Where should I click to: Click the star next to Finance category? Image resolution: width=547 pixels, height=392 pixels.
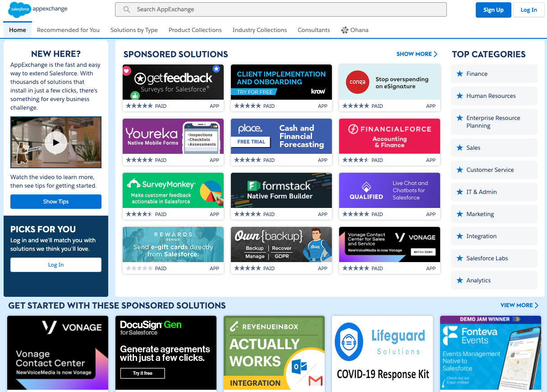point(460,74)
